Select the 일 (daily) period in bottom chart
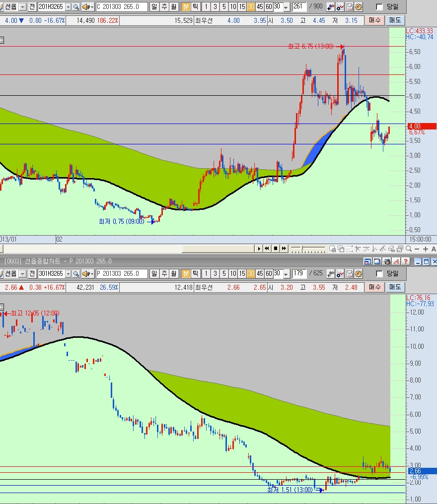Screen dimensions: 437x504 tap(154, 274)
